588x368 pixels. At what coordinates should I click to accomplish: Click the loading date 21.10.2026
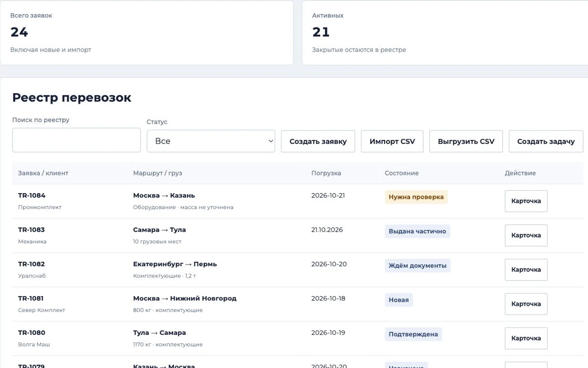click(x=327, y=230)
